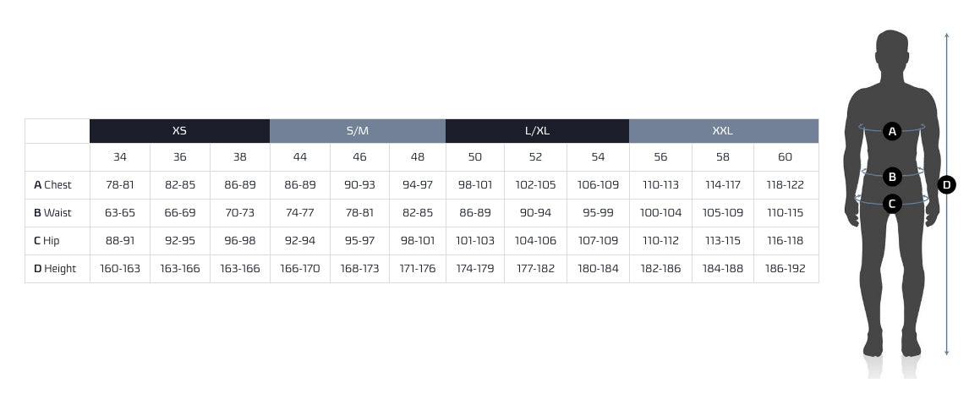
Task: Click the D Height row label
Action: click(x=55, y=269)
